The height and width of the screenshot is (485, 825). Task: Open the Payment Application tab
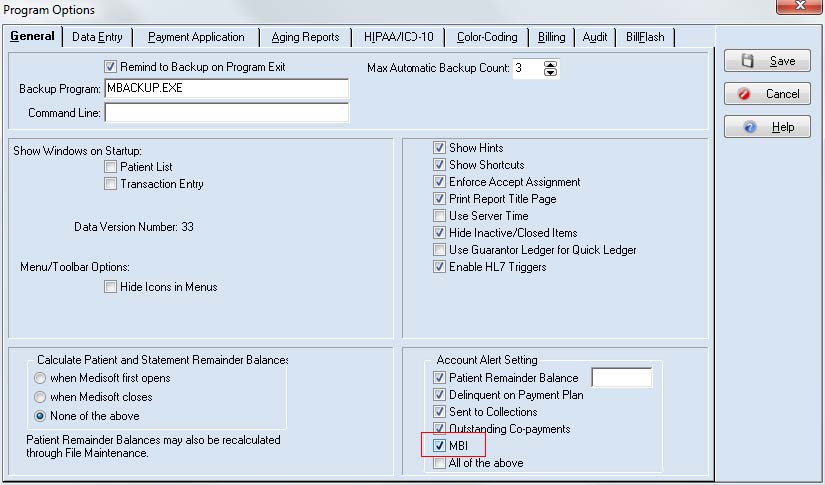coord(196,37)
